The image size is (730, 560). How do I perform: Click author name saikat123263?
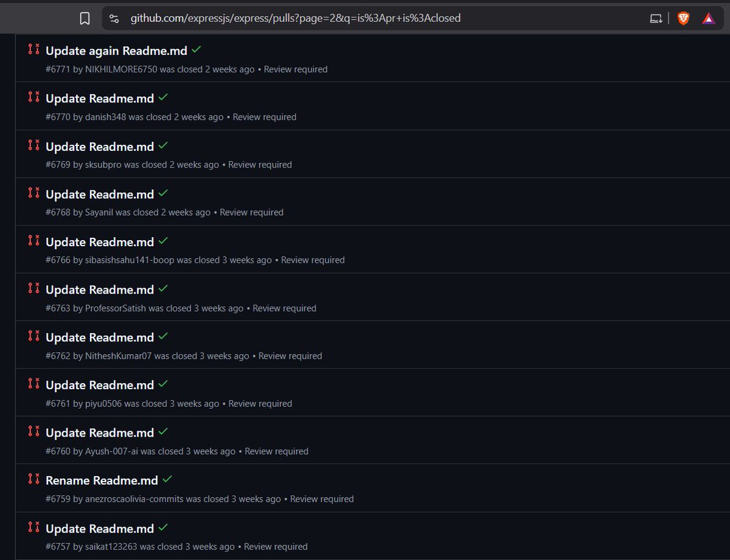(x=111, y=547)
